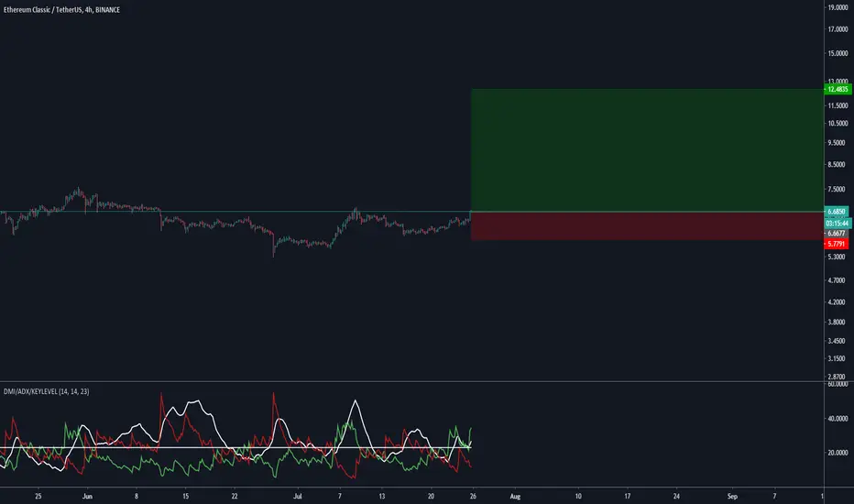Click the 13 date label on the time axis
This screenshot has width=854, height=504.
tap(382, 497)
